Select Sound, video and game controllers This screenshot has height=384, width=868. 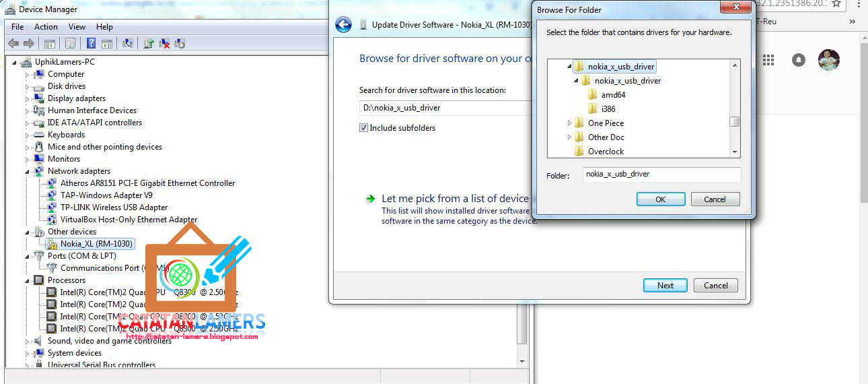[110, 341]
